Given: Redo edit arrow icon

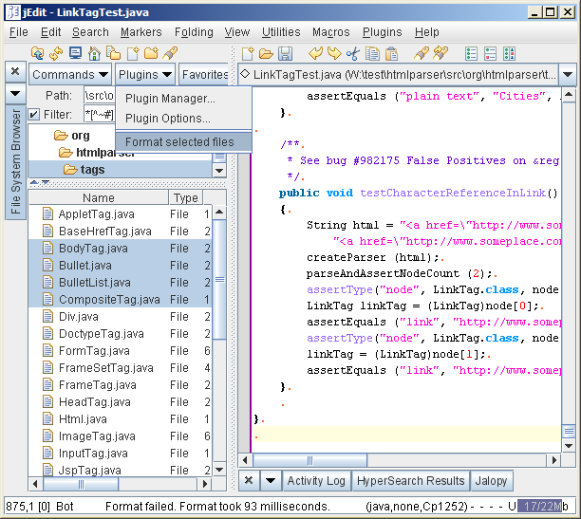Looking at the screenshot, I should coord(334,54).
